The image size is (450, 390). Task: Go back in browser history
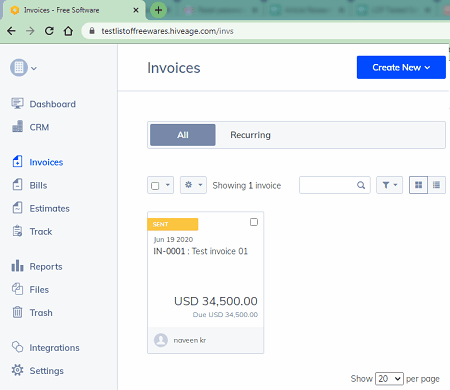pos(11,31)
